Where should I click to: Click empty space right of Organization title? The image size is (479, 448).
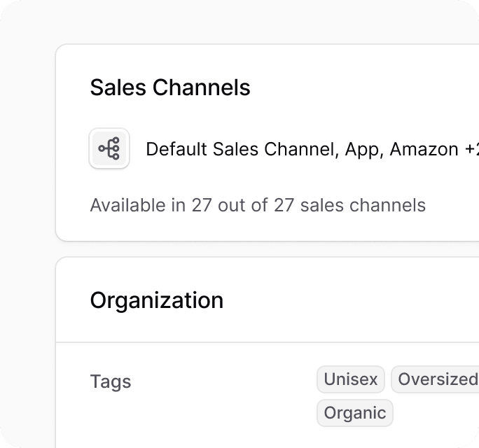click(350, 300)
